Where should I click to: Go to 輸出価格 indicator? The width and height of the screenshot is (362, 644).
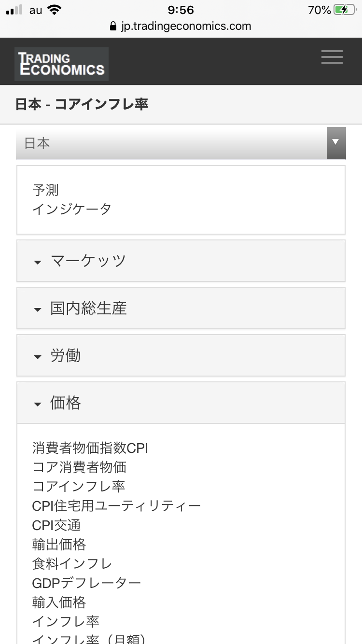[x=59, y=545]
